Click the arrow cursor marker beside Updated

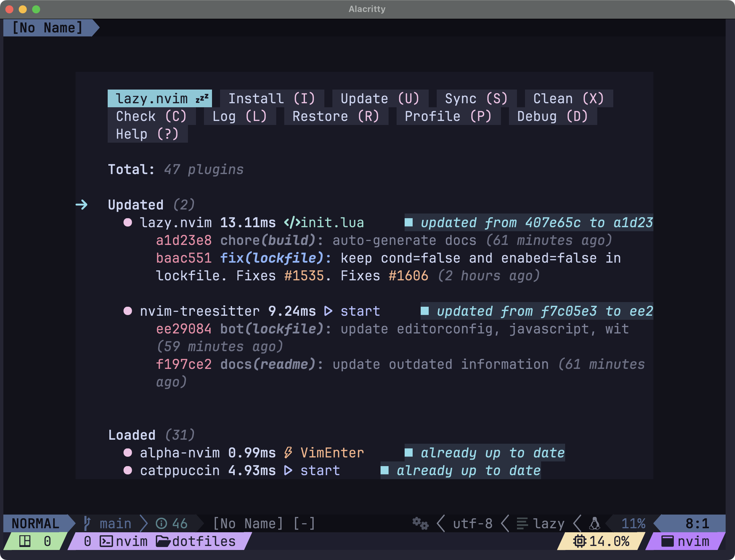[x=82, y=204]
